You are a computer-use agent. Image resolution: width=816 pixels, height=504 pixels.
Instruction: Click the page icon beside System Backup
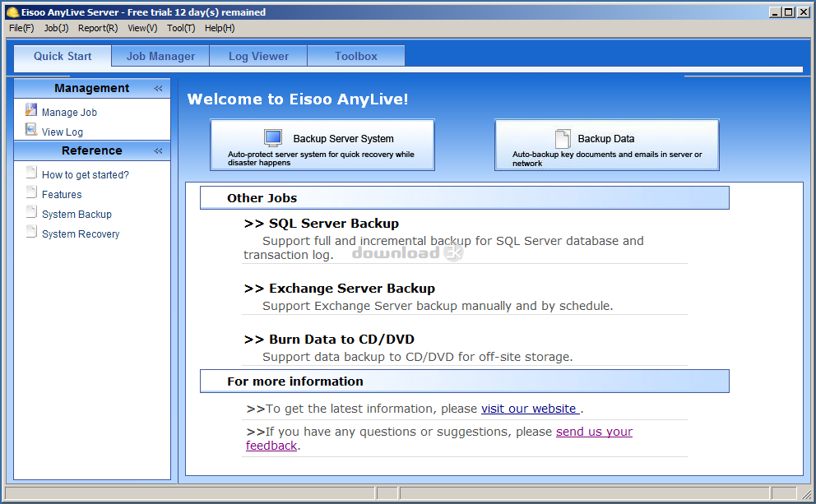(x=32, y=211)
